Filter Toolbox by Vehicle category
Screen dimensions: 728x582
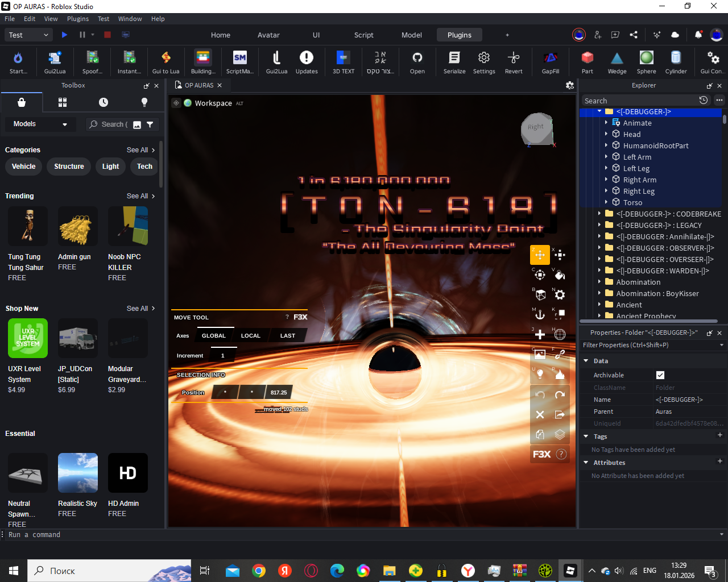[x=23, y=167]
